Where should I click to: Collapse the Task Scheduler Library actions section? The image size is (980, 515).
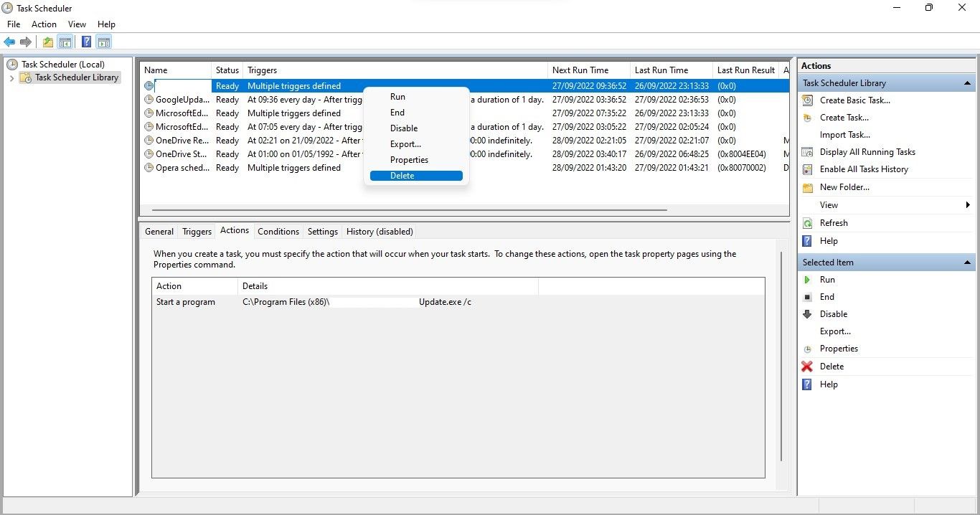point(967,83)
